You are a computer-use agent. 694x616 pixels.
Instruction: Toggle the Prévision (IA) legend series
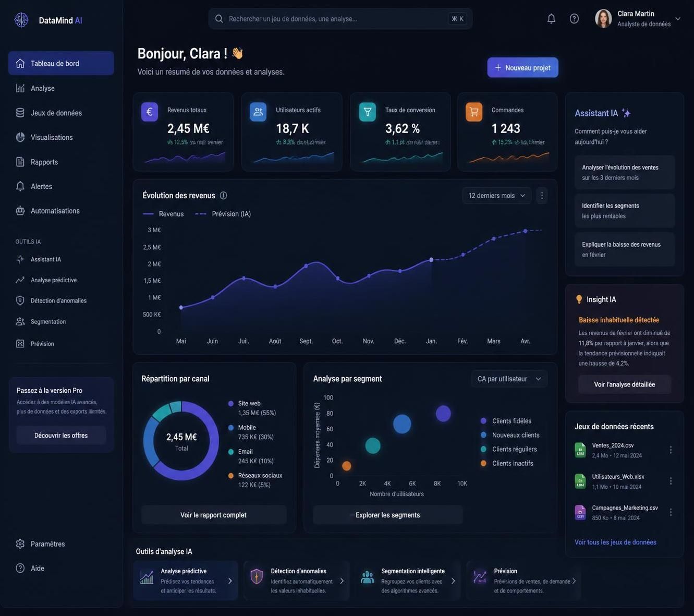[223, 214]
